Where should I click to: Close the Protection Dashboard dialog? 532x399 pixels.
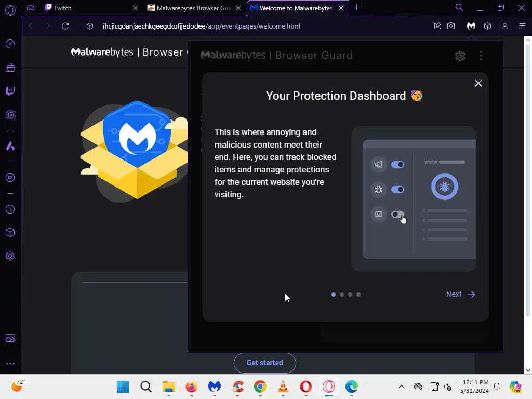tap(478, 83)
